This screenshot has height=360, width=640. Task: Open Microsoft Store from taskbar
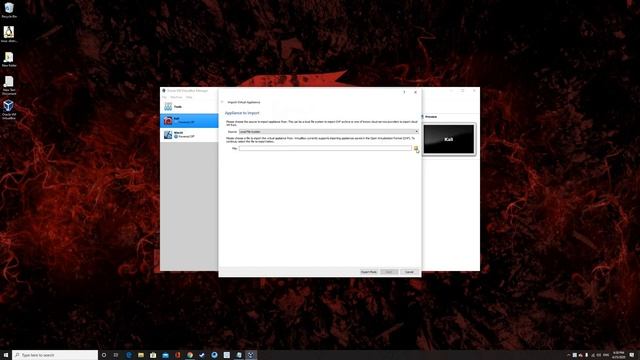coord(153,355)
